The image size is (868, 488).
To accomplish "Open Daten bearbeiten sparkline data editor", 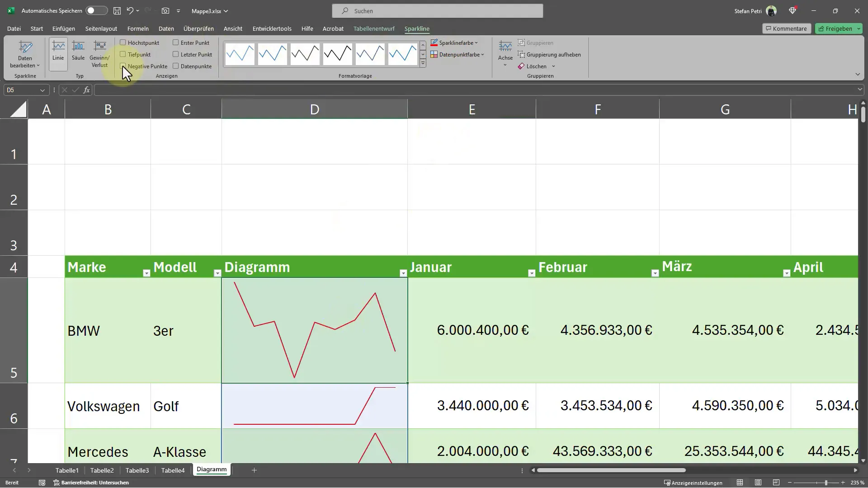I will click(25, 54).
